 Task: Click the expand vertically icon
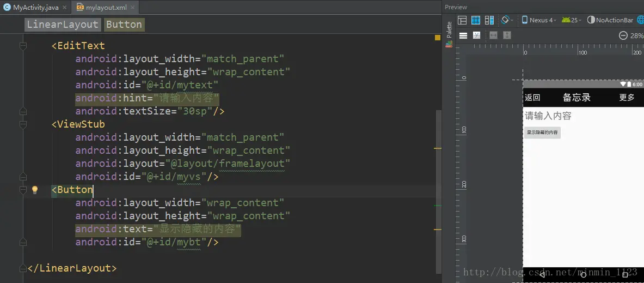point(507,35)
